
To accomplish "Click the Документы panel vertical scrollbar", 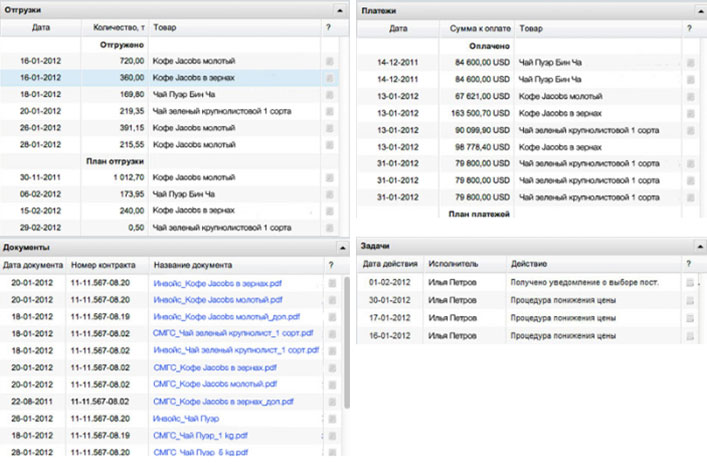I will click(x=347, y=343).
